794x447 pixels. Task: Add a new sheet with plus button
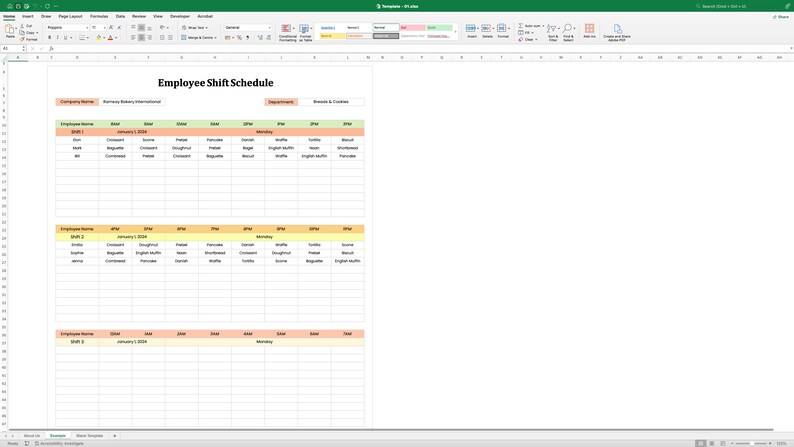pyautogui.click(x=114, y=435)
